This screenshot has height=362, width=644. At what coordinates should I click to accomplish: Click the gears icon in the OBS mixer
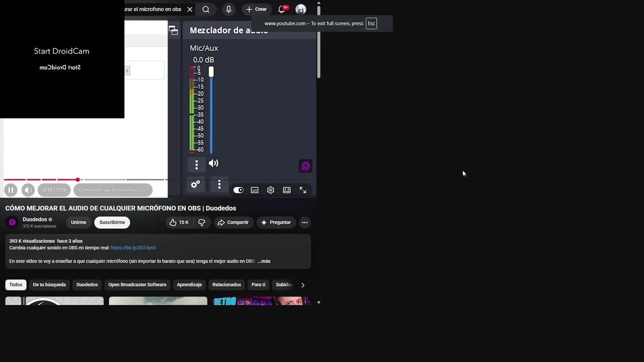tap(195, 185)
